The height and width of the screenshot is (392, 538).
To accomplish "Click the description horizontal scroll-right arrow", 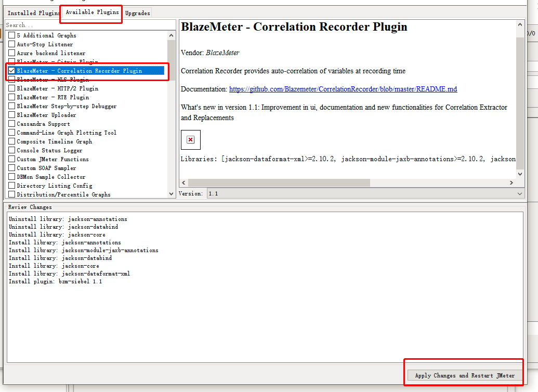I will [x=511, y=182].
